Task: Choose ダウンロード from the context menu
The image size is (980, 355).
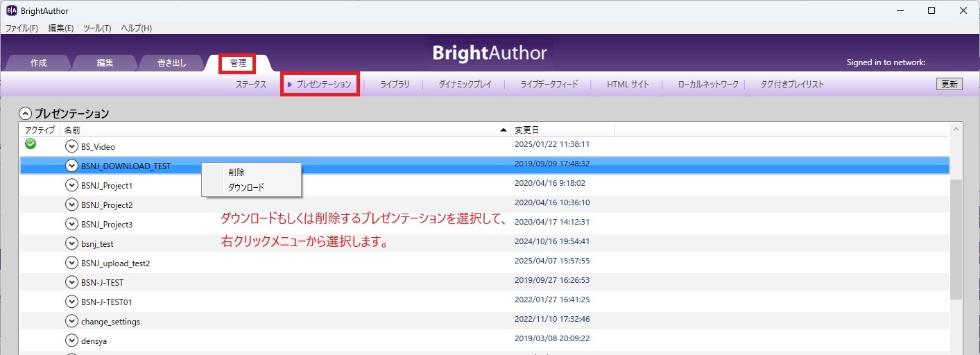Action: click(246, 187)
